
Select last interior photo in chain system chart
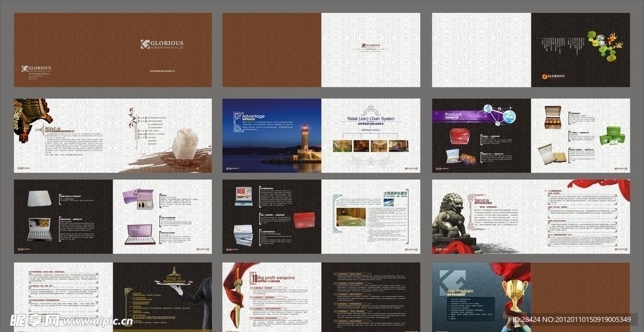coord(398,146)
